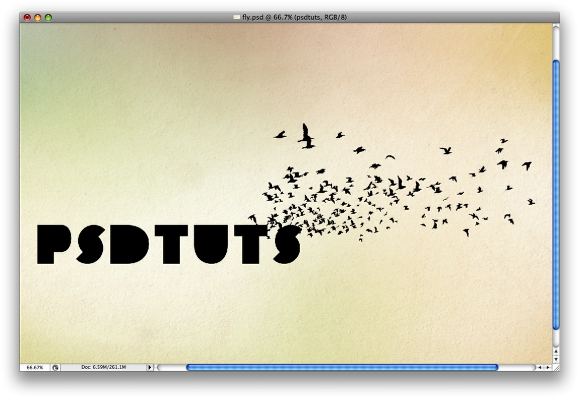The image size is (580, 399).
Task: Click the horizontal scrollbar thumb
Action: click(x=342, y=367)
